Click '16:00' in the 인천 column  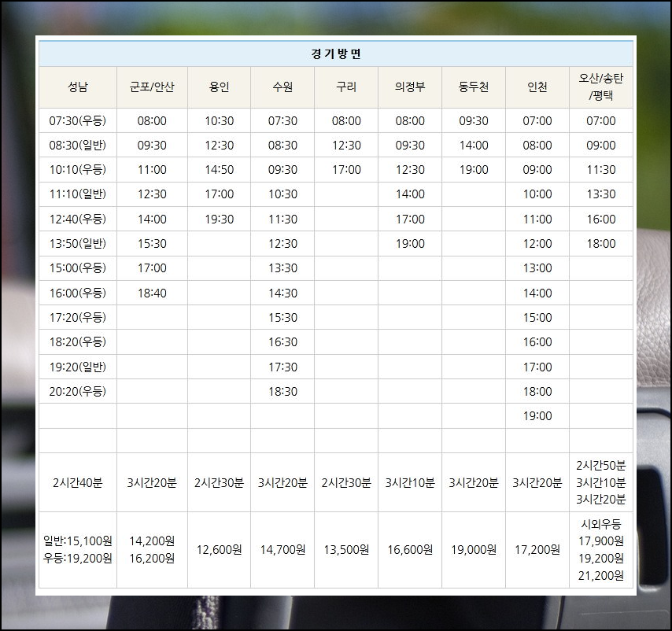[x=537, y=341]
